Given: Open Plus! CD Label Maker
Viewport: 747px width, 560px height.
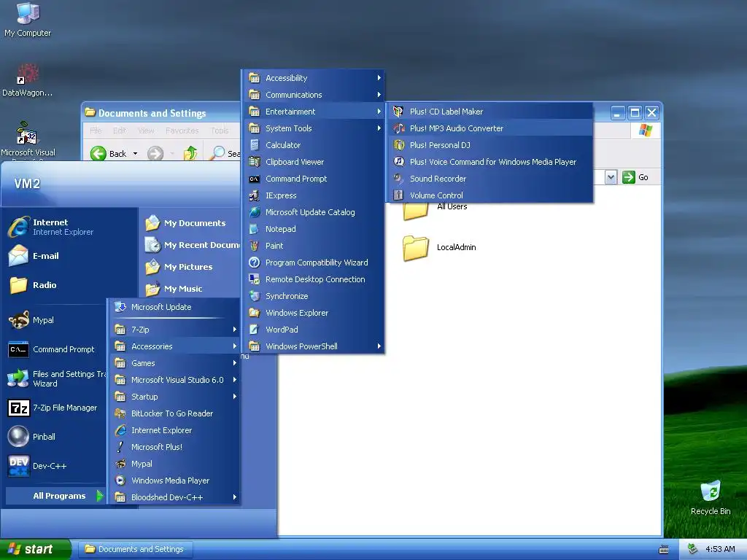Looking at the screenshot, I should (489, 112).
